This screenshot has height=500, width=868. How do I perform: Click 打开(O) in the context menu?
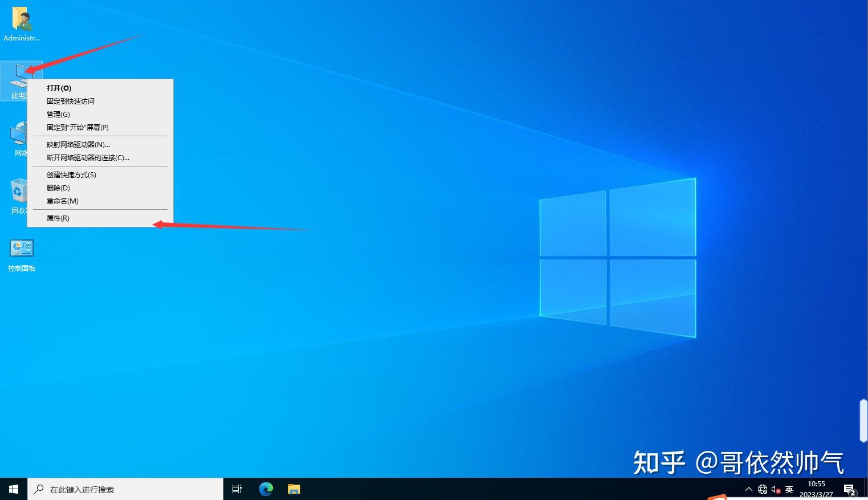tap(100, 88)
